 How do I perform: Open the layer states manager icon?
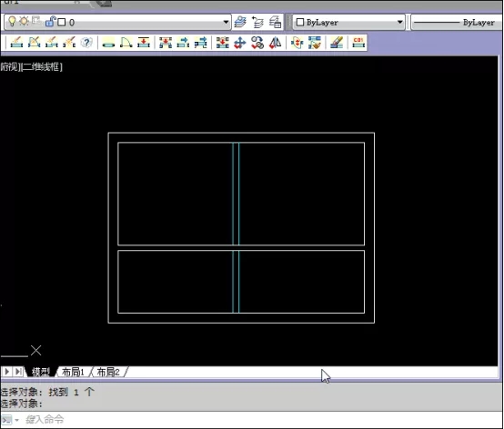point(275,22)
